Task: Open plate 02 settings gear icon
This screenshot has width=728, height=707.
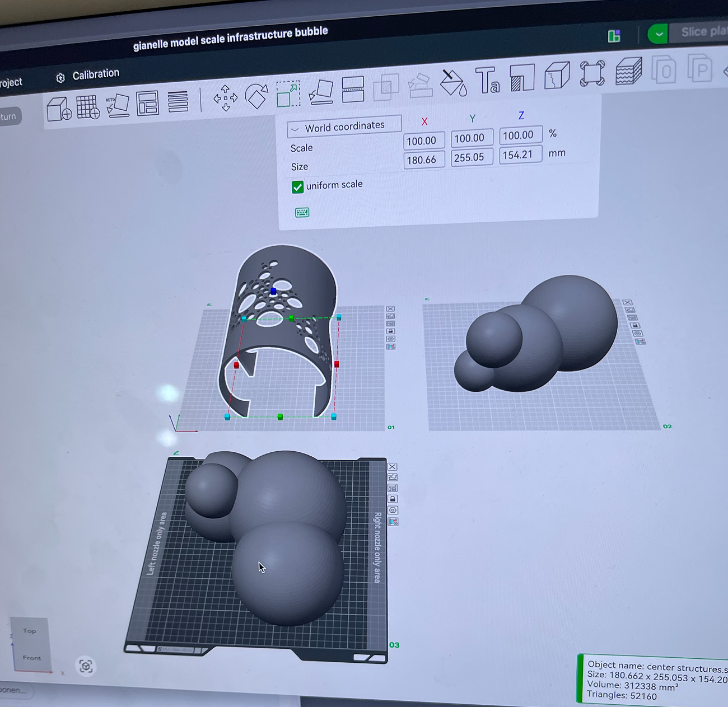Action: click(x=637, y=333)
